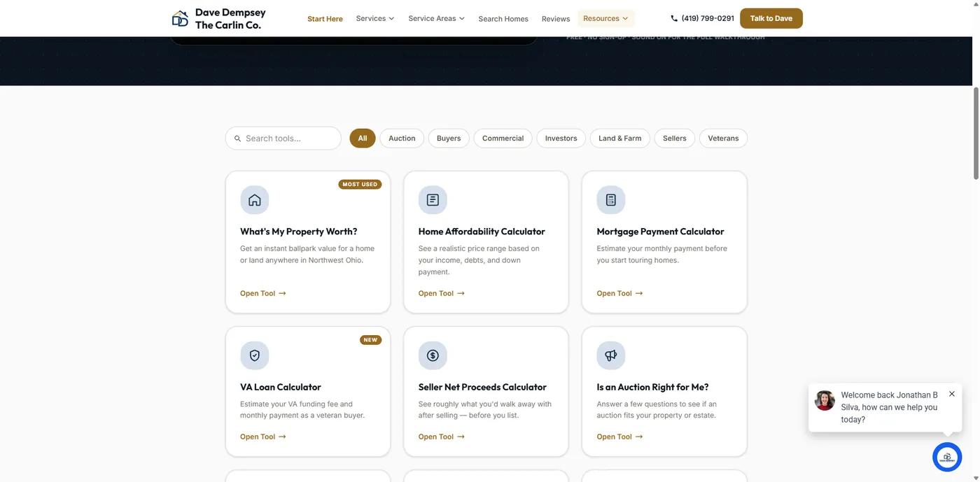Click the Seller Net Proceeds Calculator heading

coord(482,387)
